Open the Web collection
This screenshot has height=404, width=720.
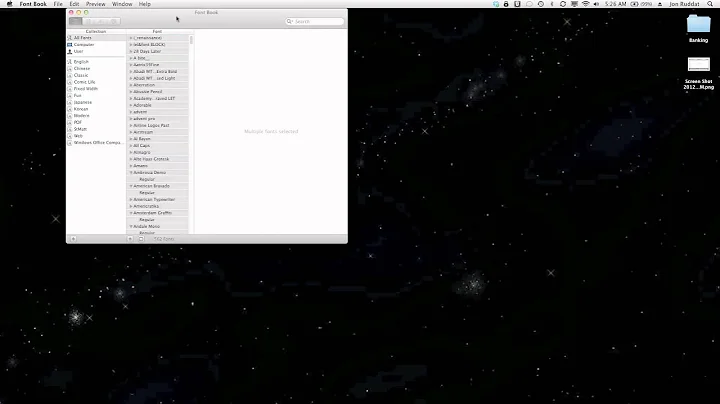(x=96, y=136)
